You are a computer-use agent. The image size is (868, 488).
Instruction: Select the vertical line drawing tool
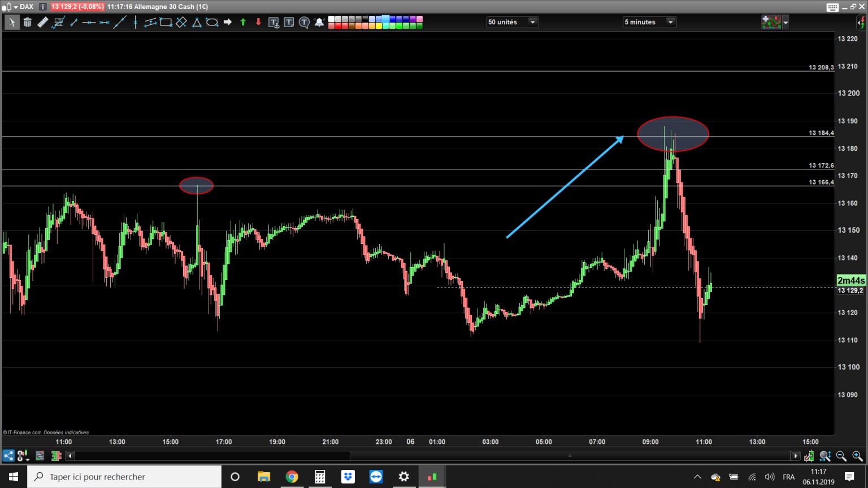[x=135, y=22]
